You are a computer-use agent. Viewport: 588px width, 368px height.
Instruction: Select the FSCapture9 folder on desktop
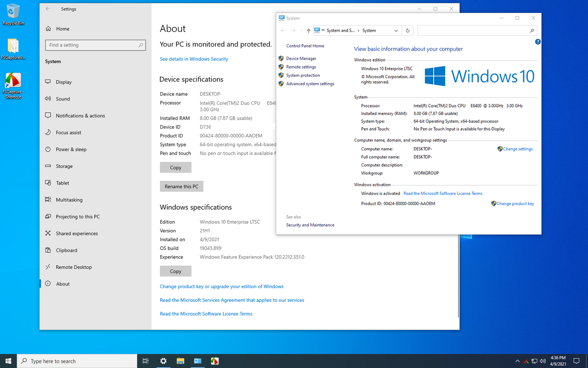[13, 49]
